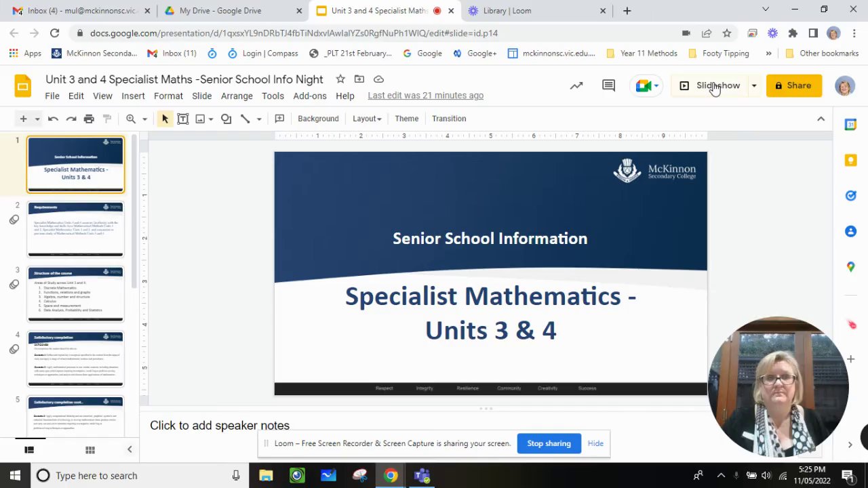Open the Insert menu
Image resolution: width=868 pixels, height=488 pixels.
133,96
